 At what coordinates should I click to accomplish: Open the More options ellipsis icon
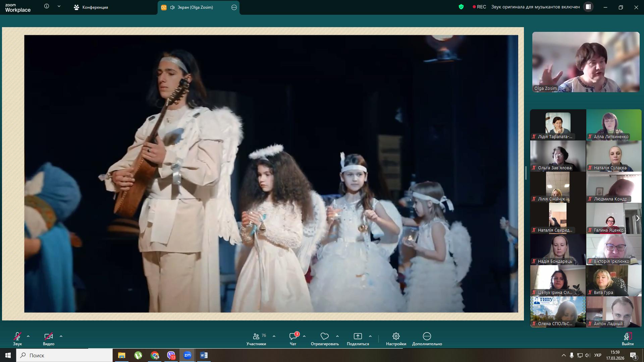tap(427, 336)
